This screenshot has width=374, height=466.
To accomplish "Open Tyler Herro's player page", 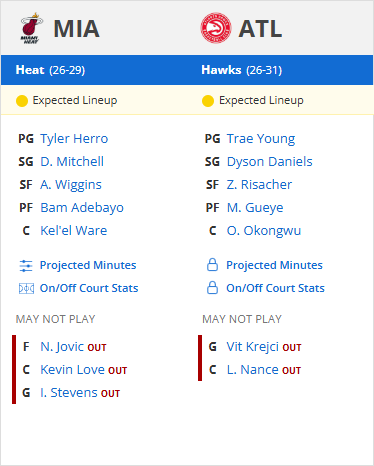I will click(74, 139).
